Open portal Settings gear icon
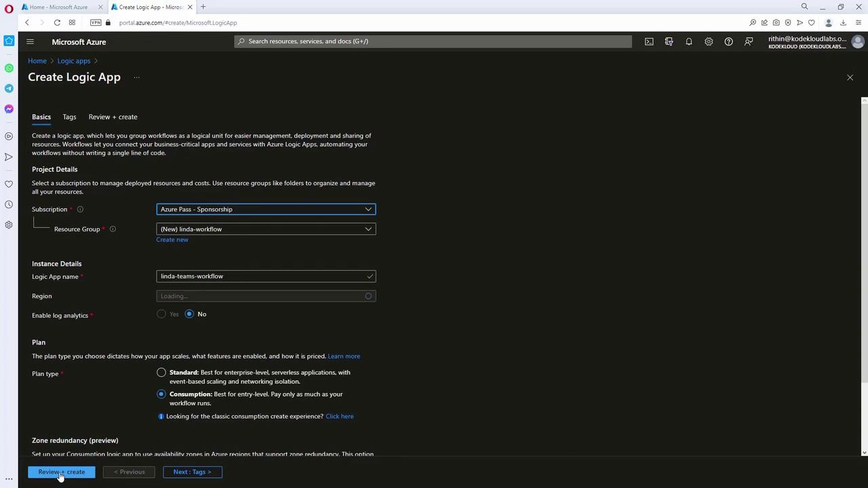The image size is (868, 488). [709, 41]
